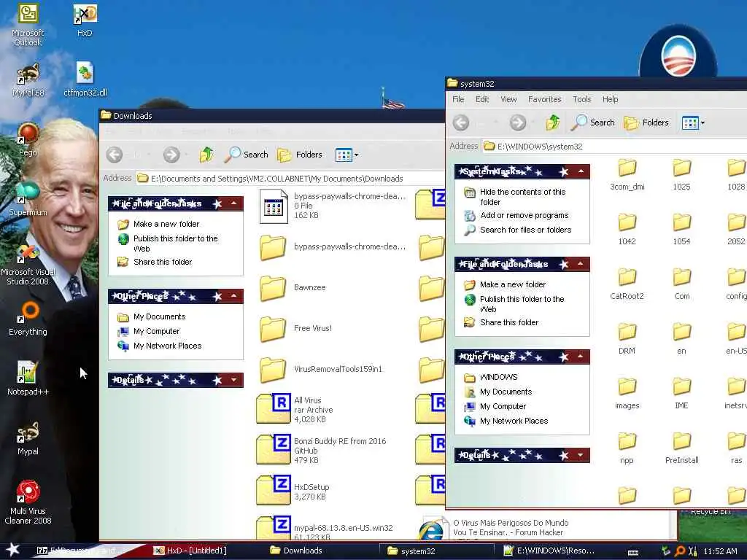The height and width of the screenshot is (560, 747).
Task: Open Microsoft Outlook desktop icon
Action: (28, 25)
